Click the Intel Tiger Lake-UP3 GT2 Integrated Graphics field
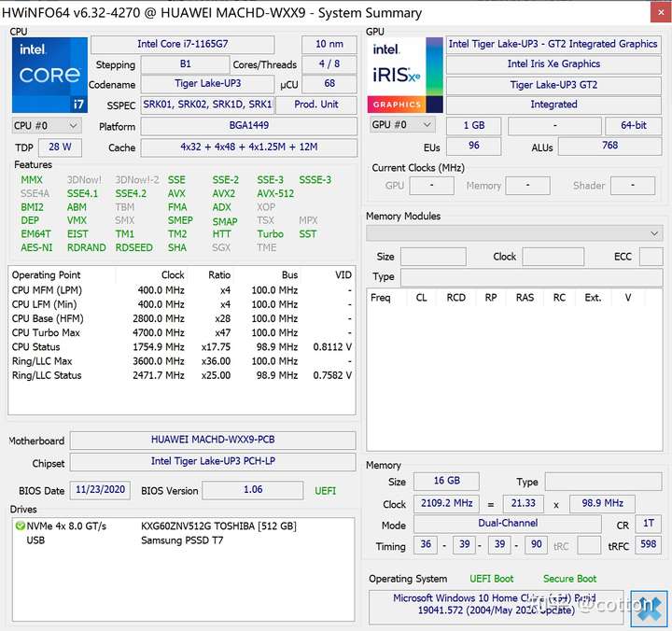The height and width of the screenshot is (631, 672). [553, 44]
